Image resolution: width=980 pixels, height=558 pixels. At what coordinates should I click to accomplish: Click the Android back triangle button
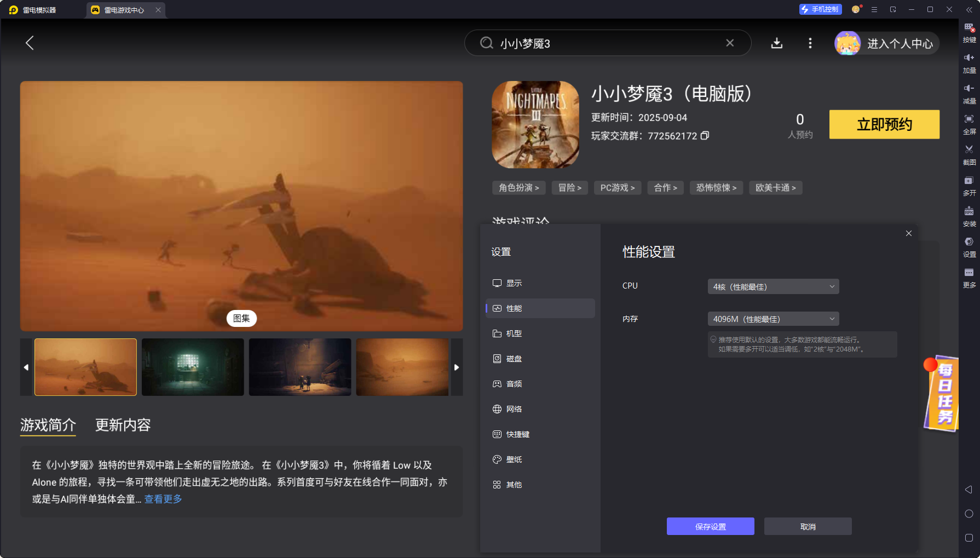[x=969, y=490]
